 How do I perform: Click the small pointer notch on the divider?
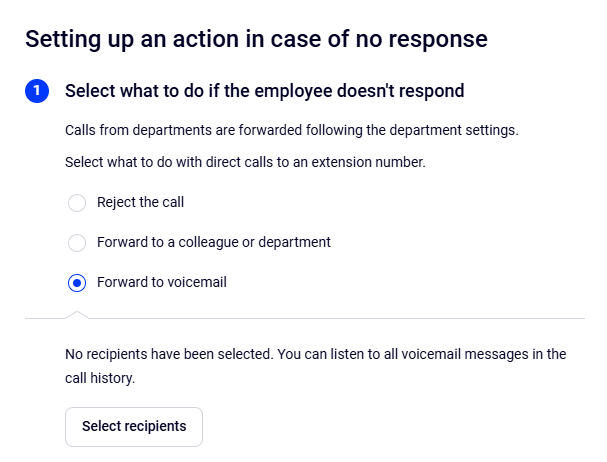coord(77,315)
